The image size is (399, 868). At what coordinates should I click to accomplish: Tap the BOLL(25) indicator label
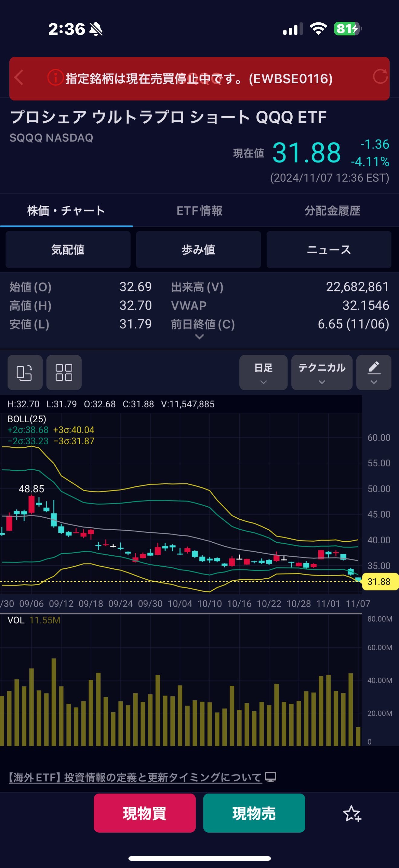point(27,419)
